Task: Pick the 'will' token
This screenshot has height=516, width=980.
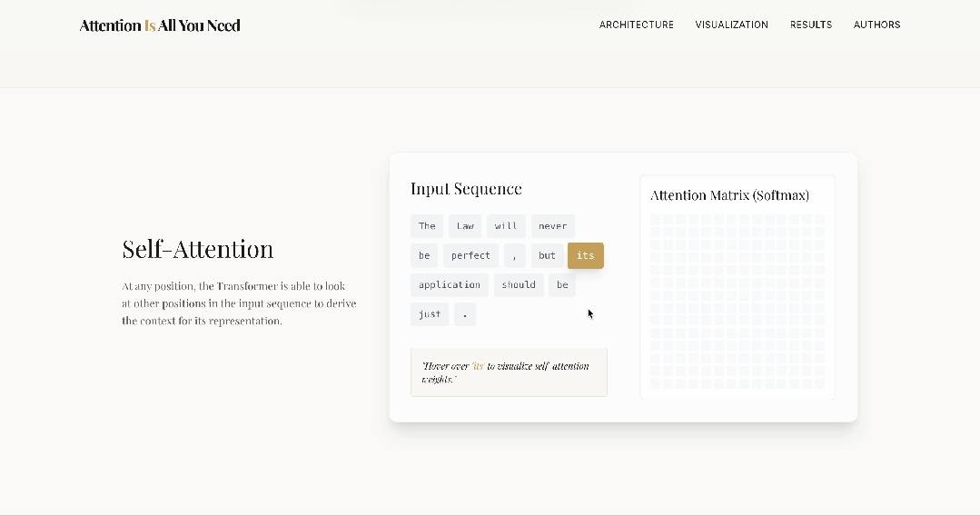Action: pos(506,226)
